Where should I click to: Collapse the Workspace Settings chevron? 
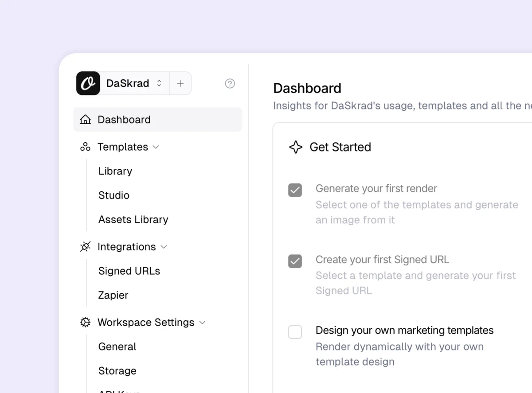pyautogui.click(x=203, y=323)
